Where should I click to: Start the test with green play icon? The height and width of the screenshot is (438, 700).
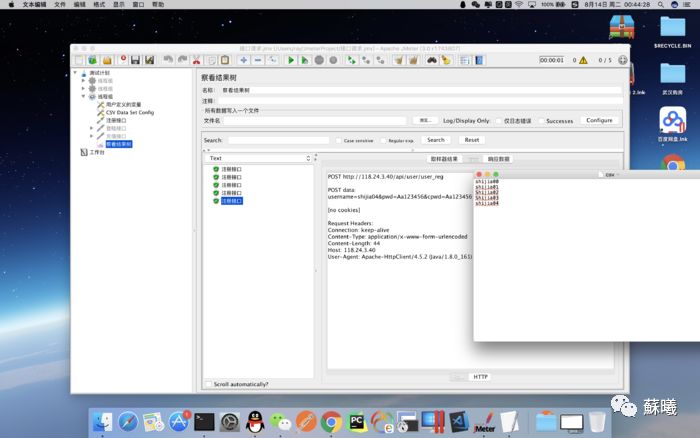(x=291, y=60)
